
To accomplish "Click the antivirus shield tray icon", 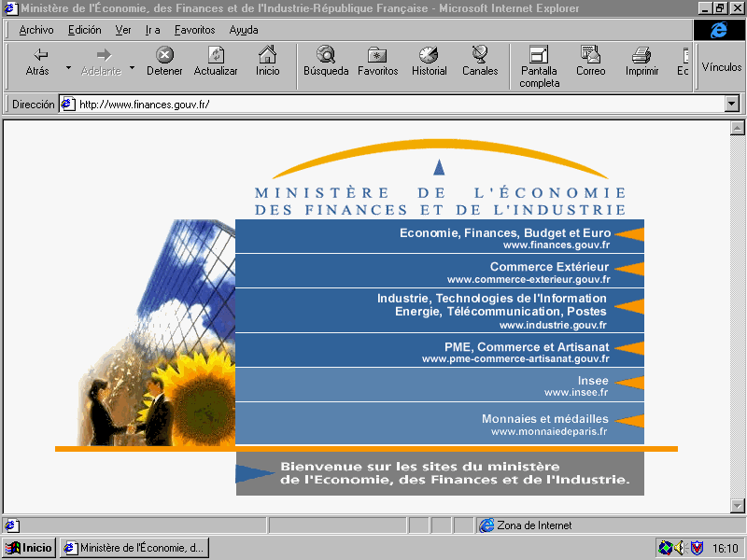I will [x=697, y=548].
